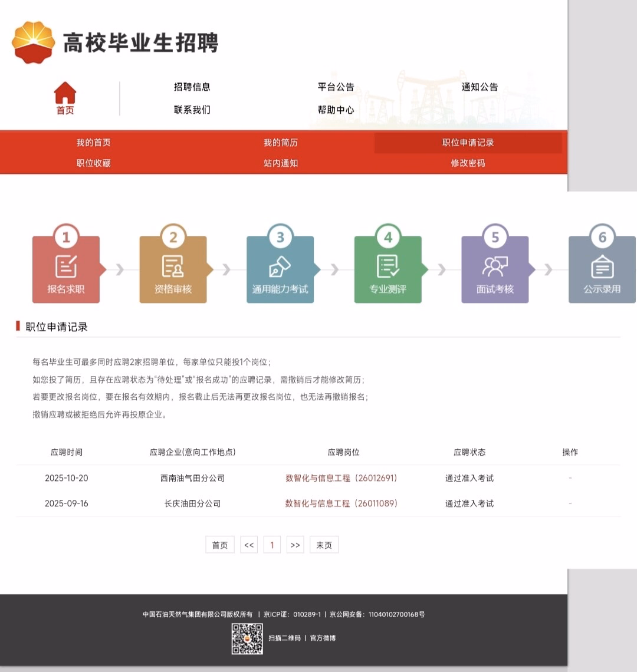The image size is (637, 672).
Task: Open job link 数智化与信息工程（26011089）
Action: (342, 503)
